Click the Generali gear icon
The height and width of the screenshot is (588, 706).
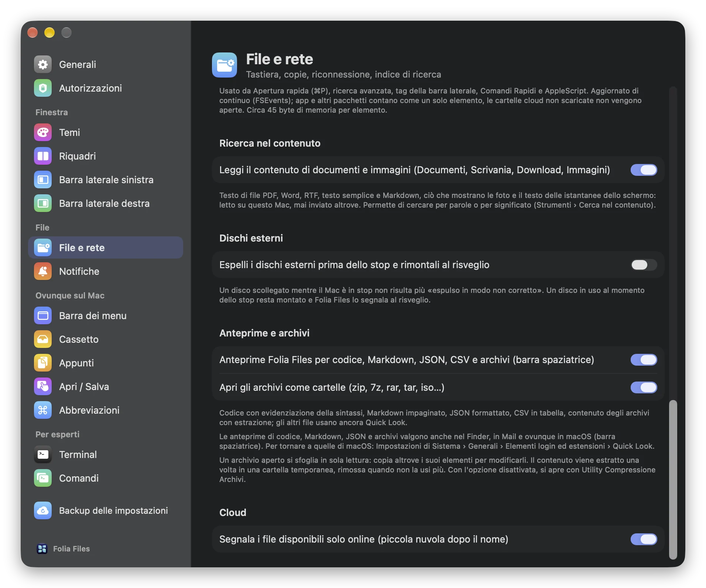43,65
